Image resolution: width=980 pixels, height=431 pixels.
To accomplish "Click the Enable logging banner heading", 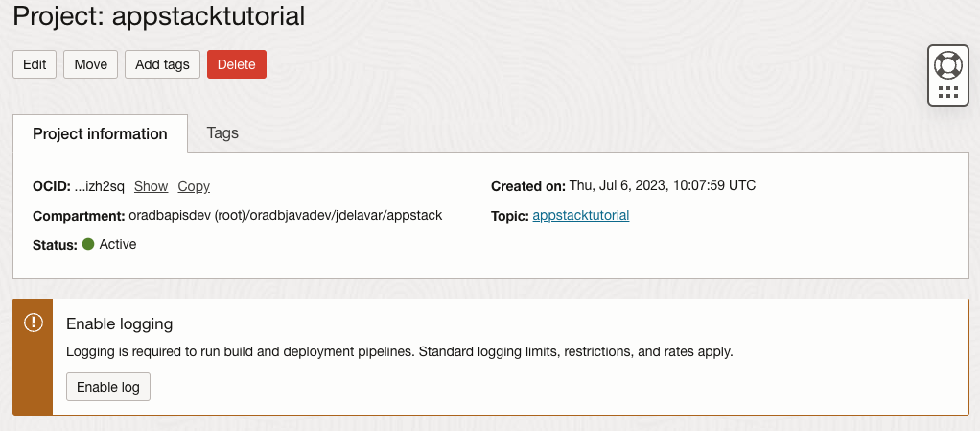I will (x=119, y=324).
